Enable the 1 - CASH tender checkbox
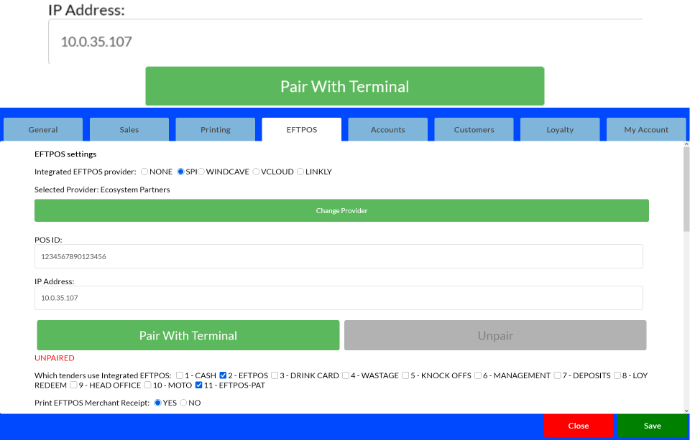 point(180,375)
